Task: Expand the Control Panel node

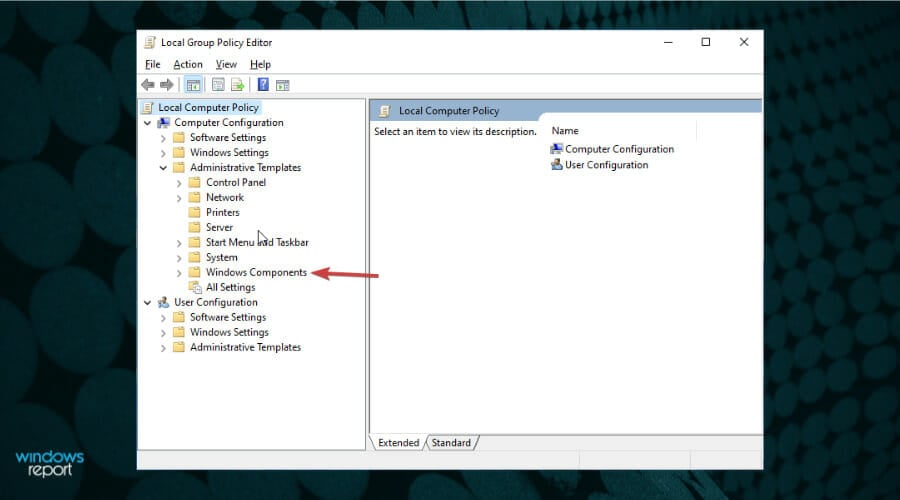Action: click(x=179, y=183)
